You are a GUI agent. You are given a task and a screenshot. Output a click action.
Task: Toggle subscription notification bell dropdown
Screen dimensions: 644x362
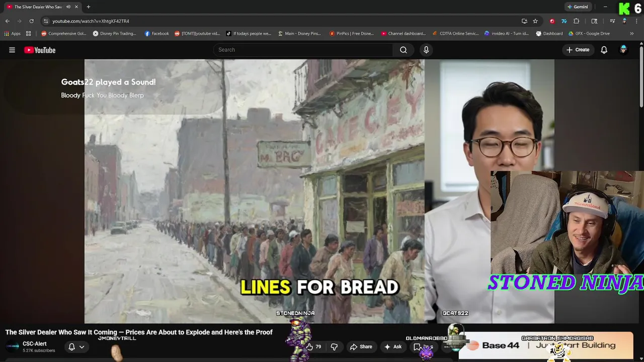[x=76, y=347]
